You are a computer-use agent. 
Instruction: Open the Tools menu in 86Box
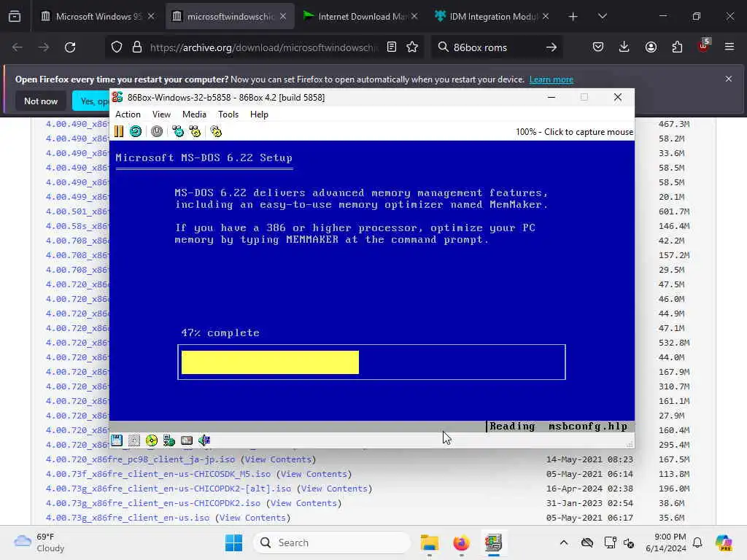228,114
